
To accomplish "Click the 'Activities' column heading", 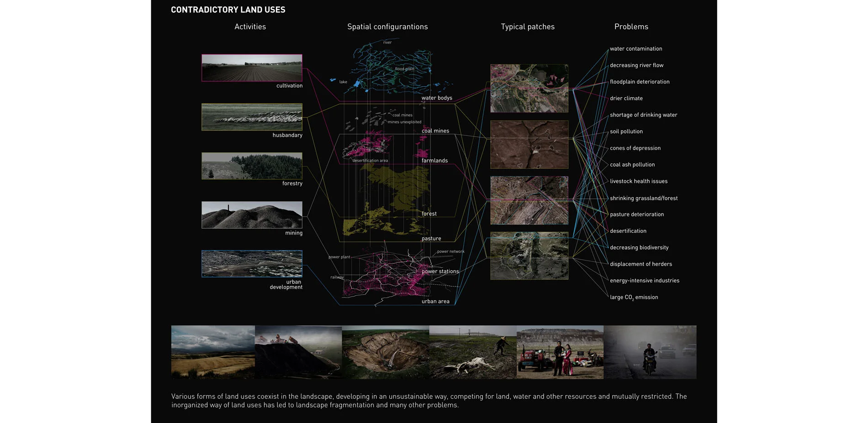I will click(x=250, y=27).
